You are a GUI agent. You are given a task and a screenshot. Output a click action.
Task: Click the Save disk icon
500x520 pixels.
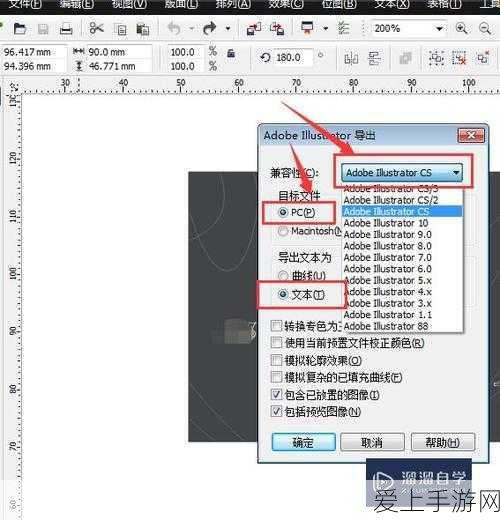[43, 29]
